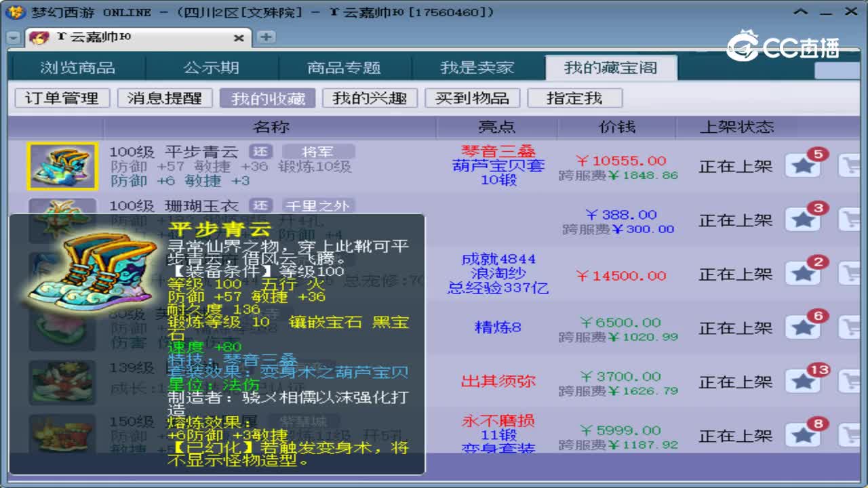Click the game app icon in title bar
Image resolution: width=868 pixels, height=488 pixels.
16,12
